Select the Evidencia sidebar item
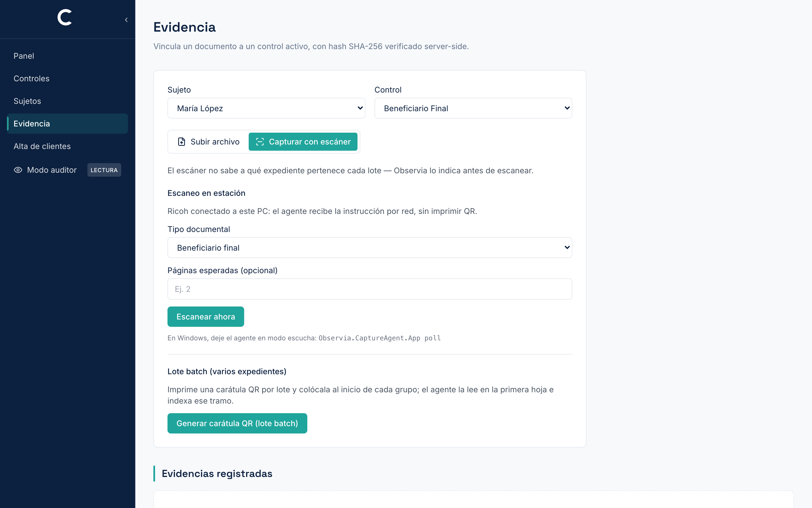Screen dimensions: 812x508 click(67, 124)
